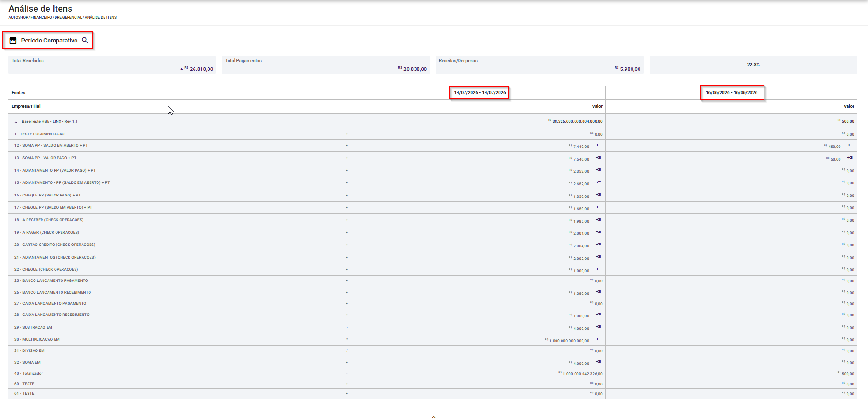Click the value 1.000.000.000.000,00 in row 30
Screen dimensions: 868x420
click(567, 341)
